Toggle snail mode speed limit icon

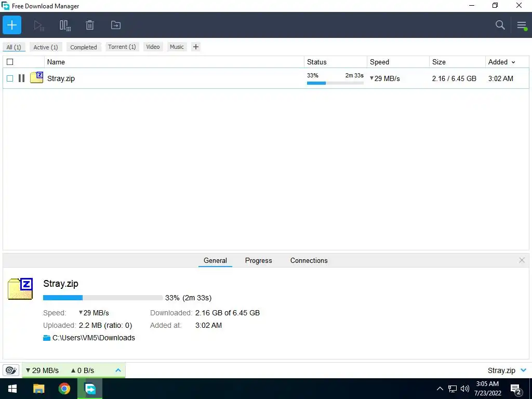point(11,370)
